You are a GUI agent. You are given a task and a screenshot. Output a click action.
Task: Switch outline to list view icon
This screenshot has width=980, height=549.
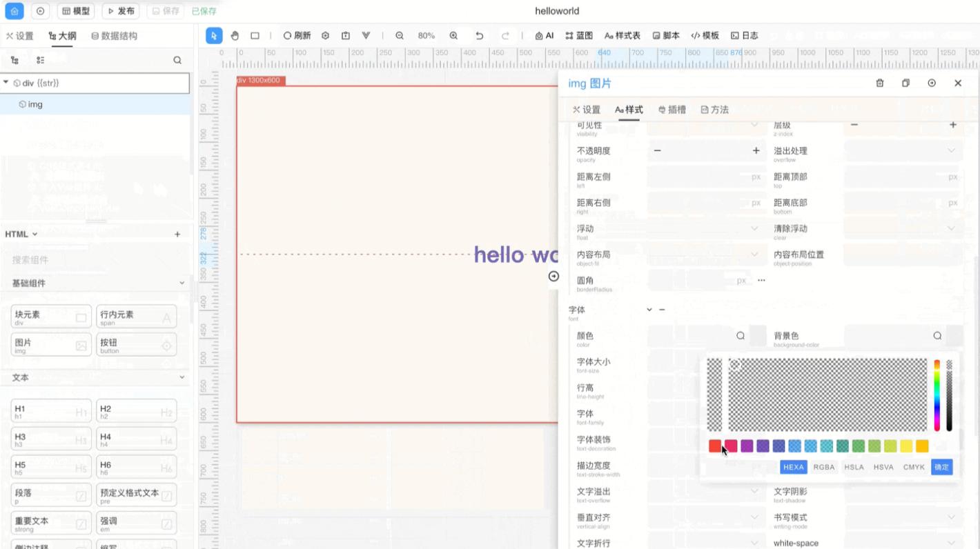point(41,61)
